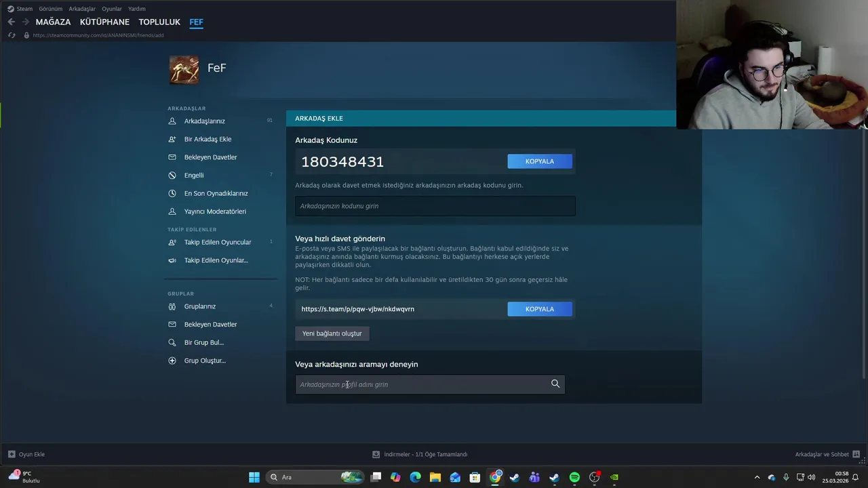Switch to the KÜTÜPHANE tab
Screen dimensions: 868x488
pyautogui.click(x=104, y=22)
